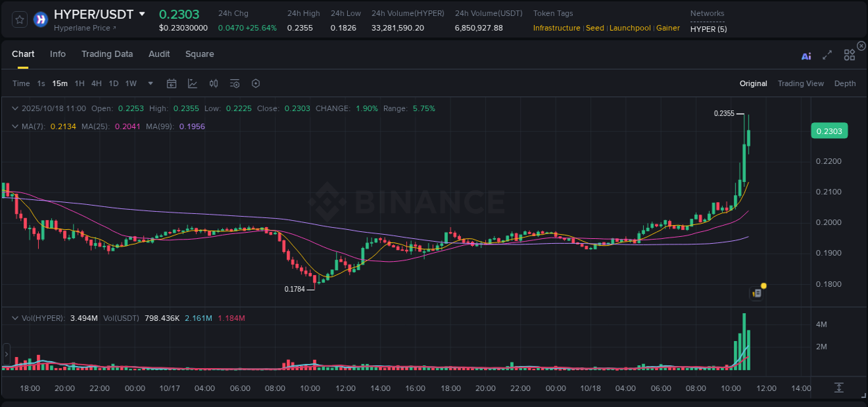This screenshot has height=407, width=868.
Task: Open chart settings via hexagon gear icon
Action: [256, 83]
